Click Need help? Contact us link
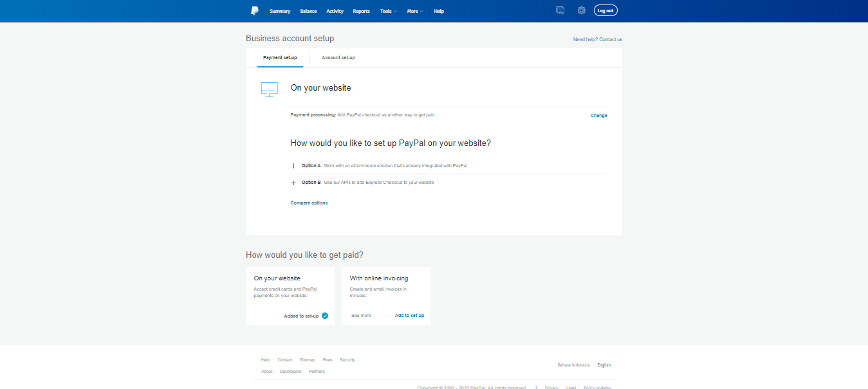 click(x=598, y=39)
